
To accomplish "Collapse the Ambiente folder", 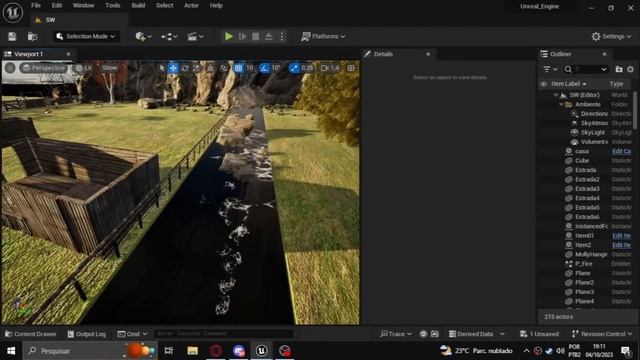I will pyautogui.click(x=561, y=104).
